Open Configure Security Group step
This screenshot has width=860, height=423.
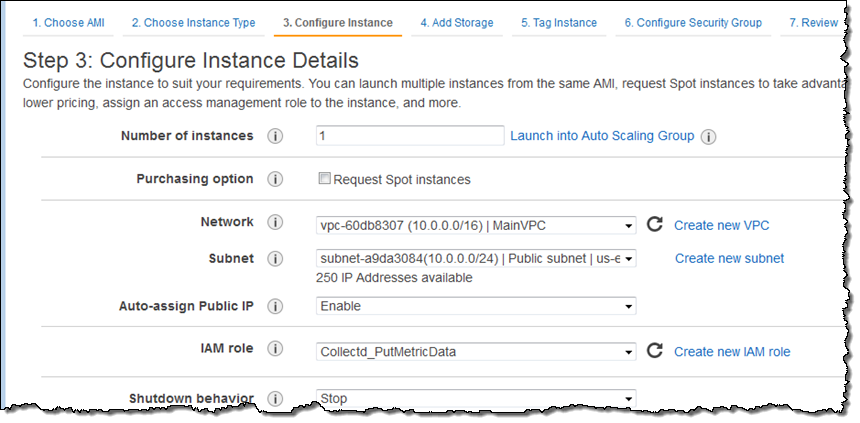[692, 22]
